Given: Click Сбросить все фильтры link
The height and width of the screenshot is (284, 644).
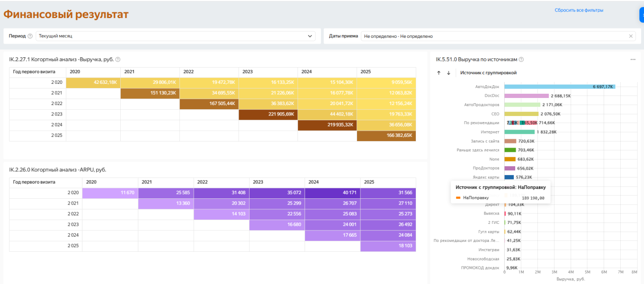Looking at the screenshot, I should 579,10.
